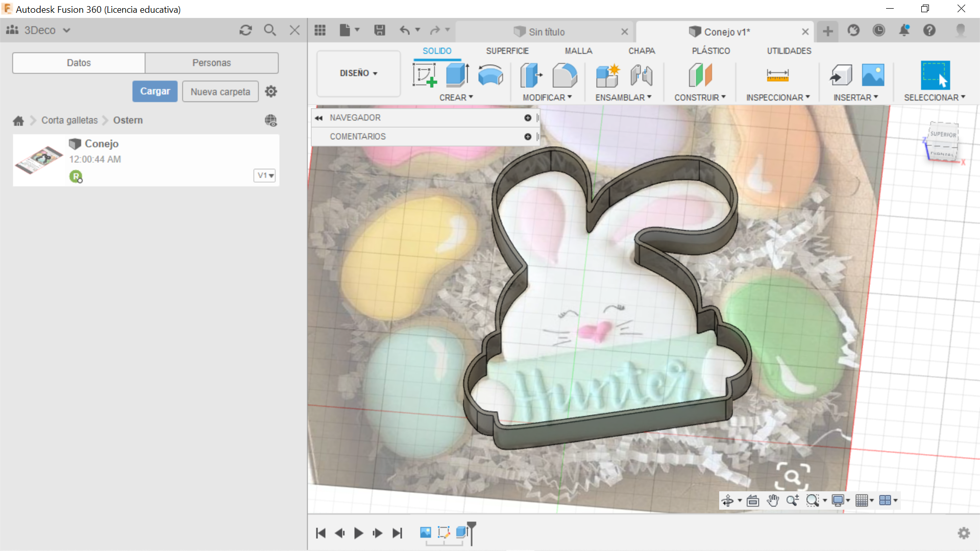This screenshot has height=551, width=980.
Task: Expand the CREAR menu
Action: coord(456,97)
